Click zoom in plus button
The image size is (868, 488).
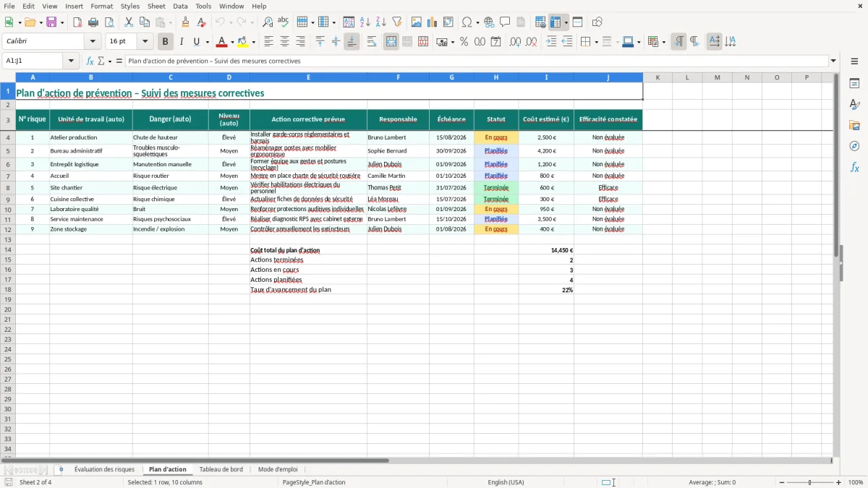[x=839, y=482]
